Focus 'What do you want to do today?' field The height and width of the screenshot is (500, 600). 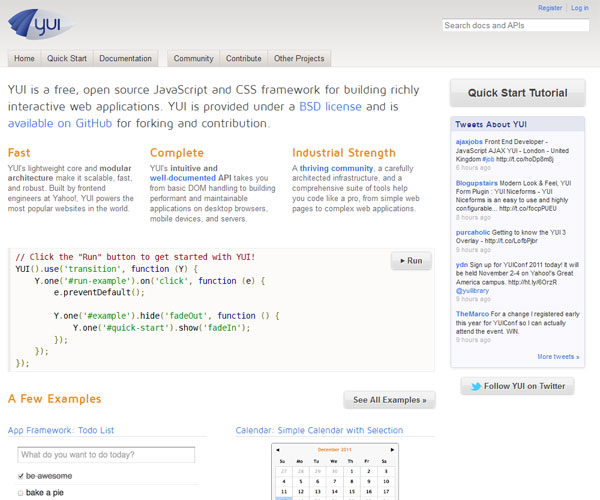tap(106, 455)
